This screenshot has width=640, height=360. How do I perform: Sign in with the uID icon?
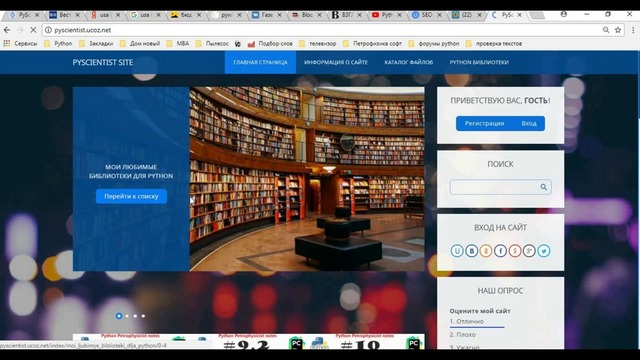457,251
